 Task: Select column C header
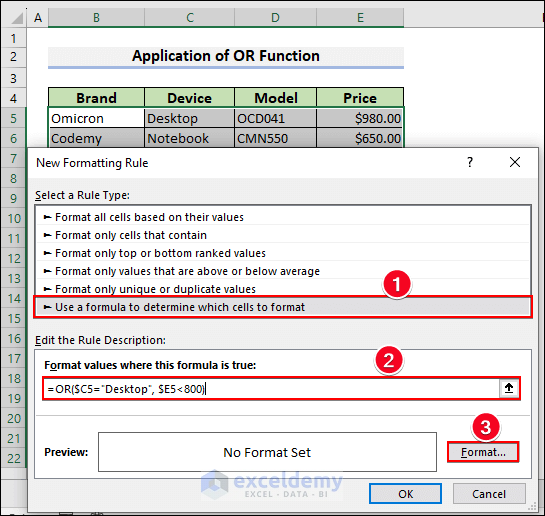(x=189, y=17)
